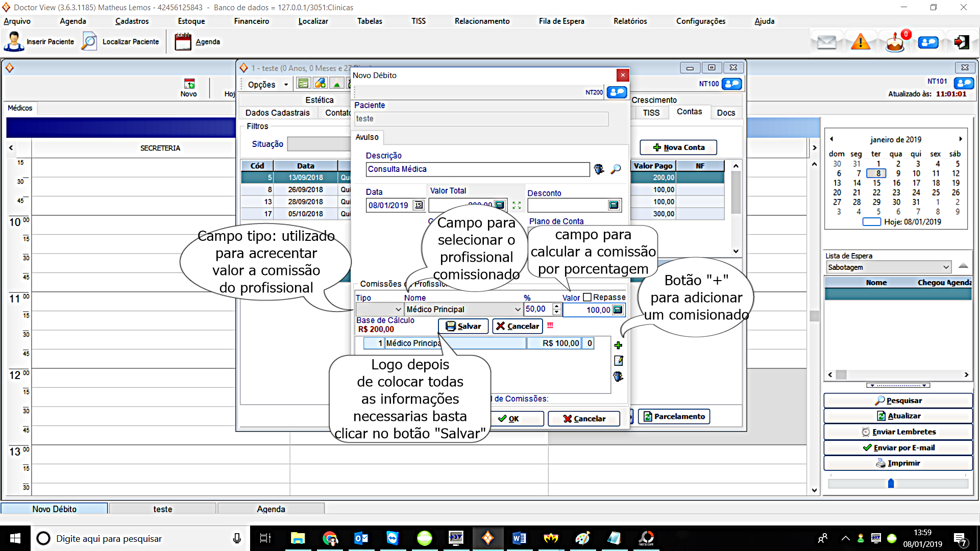The image size is (980, 551).
Task: Enable the Repasse checkbox
Action: (587, 297)
